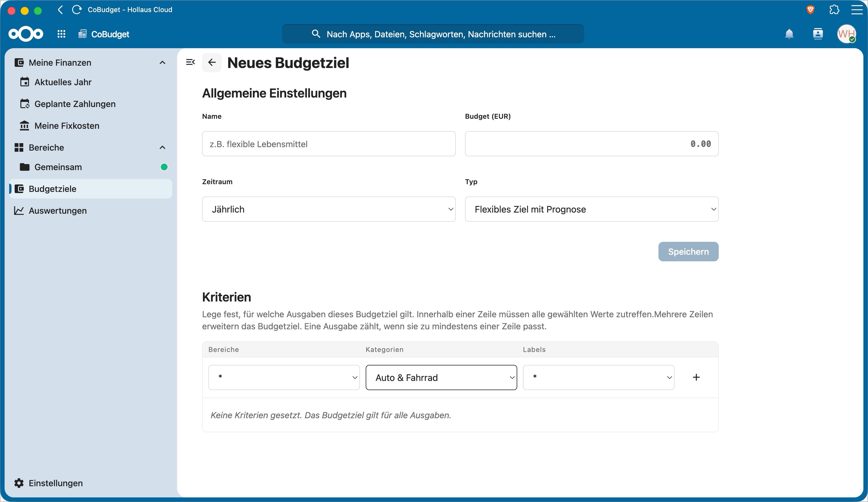Open Auswertungen in sidebar
This screenshot has height=502, width=868.
pyautogui.click(x=91, y=210)
